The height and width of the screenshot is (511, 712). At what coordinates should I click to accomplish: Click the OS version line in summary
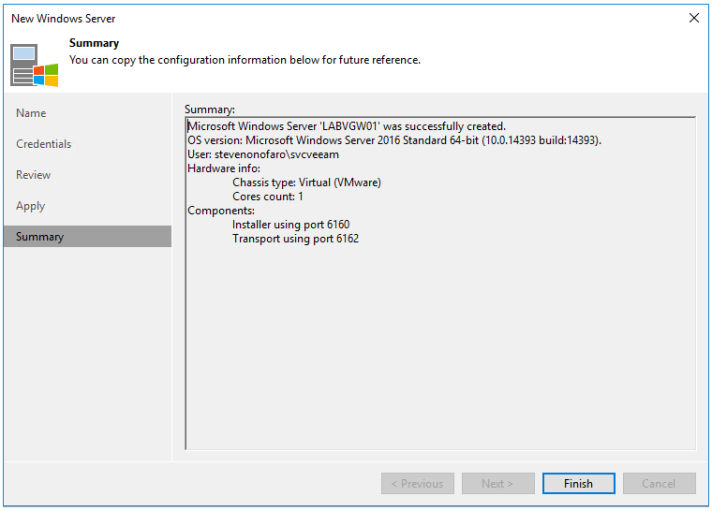click(x=394, y=141)
